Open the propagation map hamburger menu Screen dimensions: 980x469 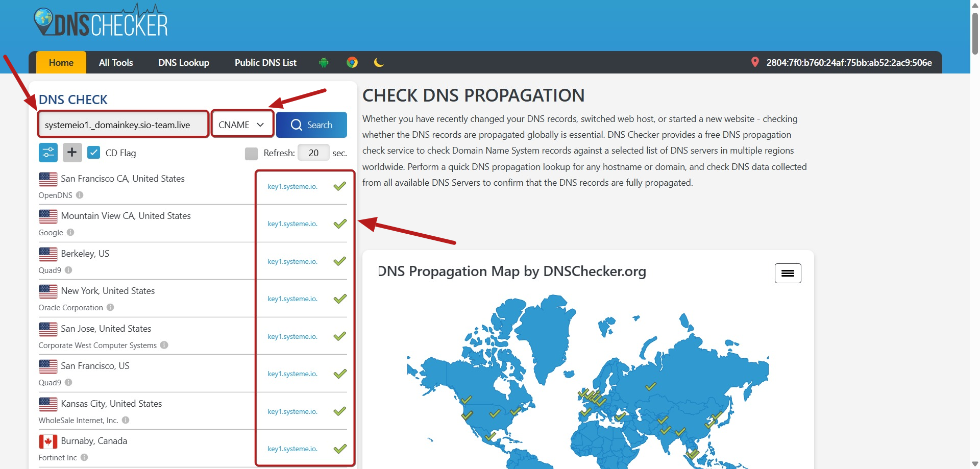[x=788, y=273]
